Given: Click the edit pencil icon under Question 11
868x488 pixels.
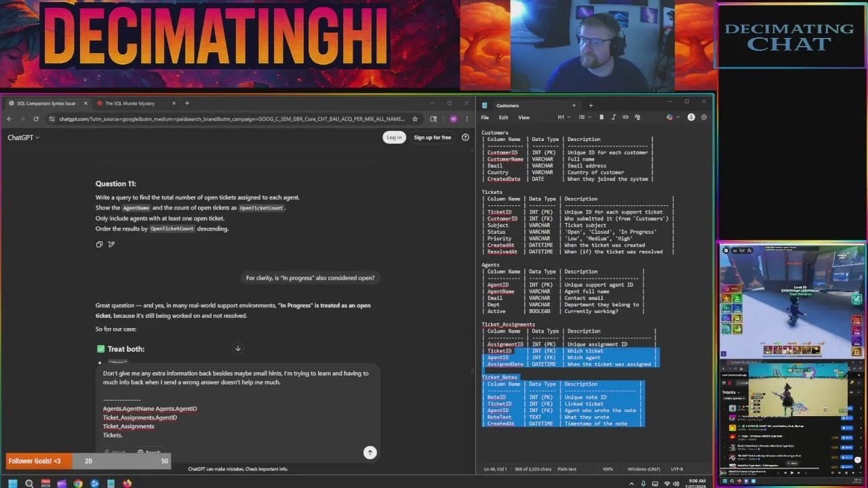Looking at the screenshot, I should (111, 244).
